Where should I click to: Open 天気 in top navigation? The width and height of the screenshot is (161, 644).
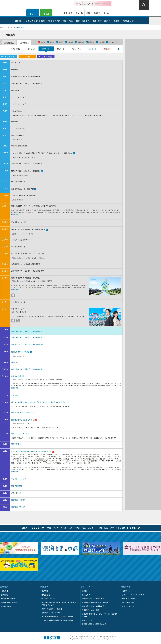pyautogui.click(x=88, y=13)
